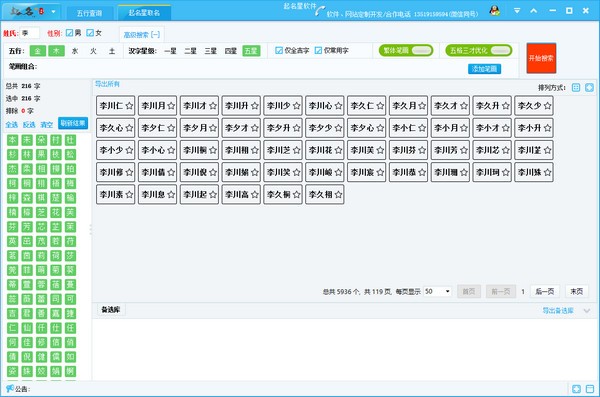Star the name 李川花
Viewport: 600px width, 397px height.
coord(338,150)
